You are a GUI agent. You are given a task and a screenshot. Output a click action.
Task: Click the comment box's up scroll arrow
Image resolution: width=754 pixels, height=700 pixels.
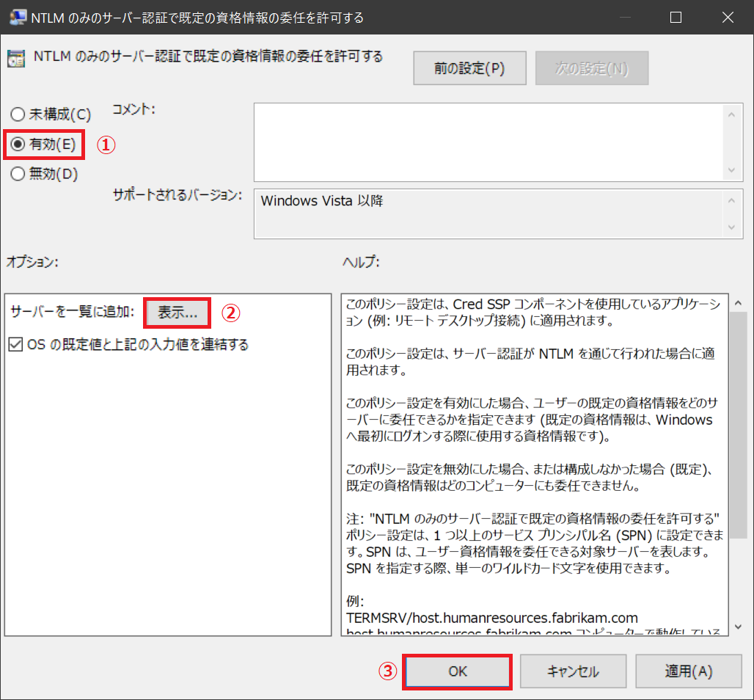coord(732,114)
